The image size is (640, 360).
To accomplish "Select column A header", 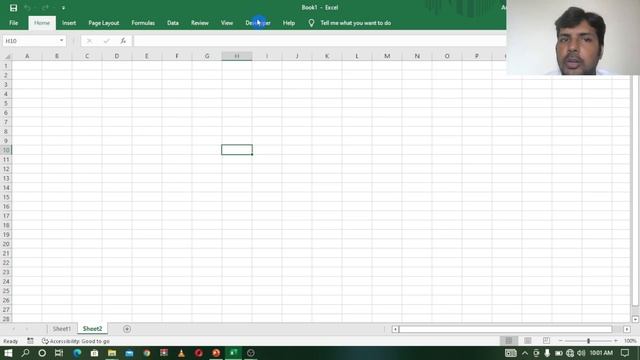I will (27, 56).
